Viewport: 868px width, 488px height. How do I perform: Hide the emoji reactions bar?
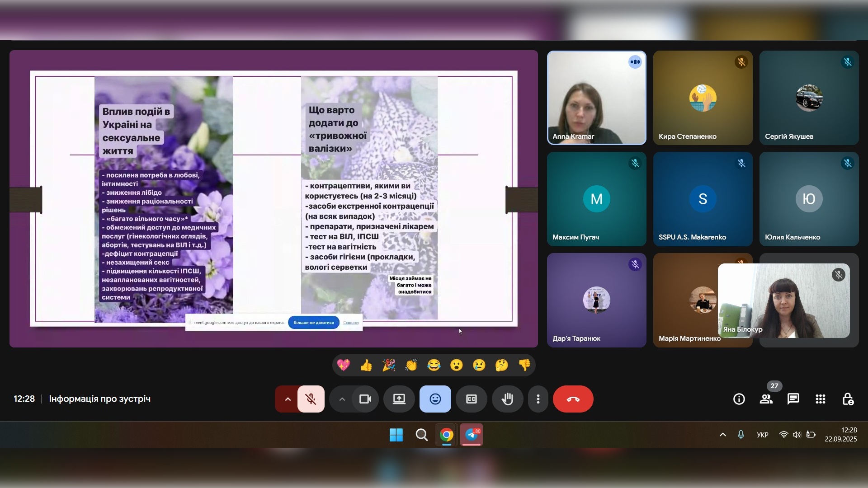click(x=435, y=399)
